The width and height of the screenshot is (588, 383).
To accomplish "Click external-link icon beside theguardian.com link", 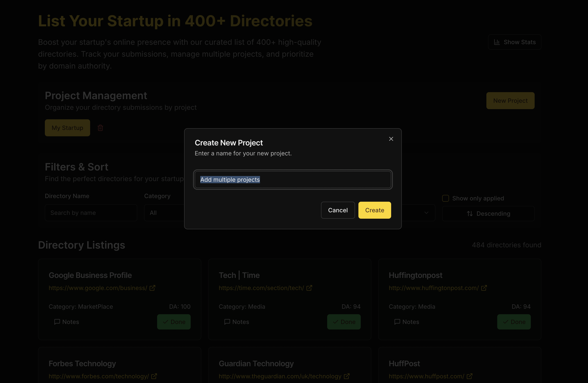I will pos(347,376).
